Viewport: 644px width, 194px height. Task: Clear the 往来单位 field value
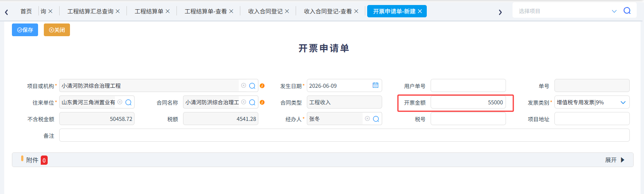click(x=120, y=102)
